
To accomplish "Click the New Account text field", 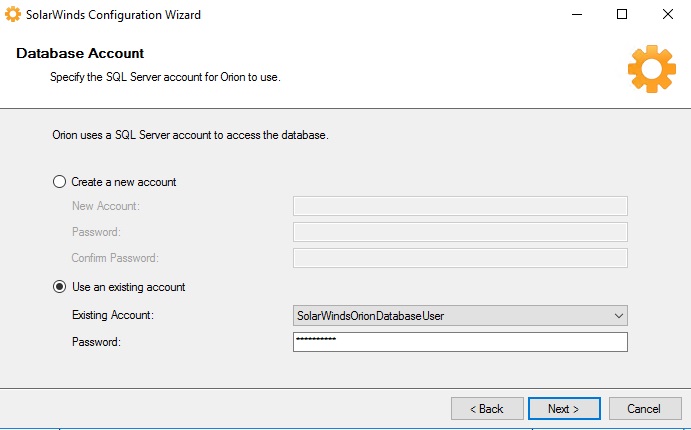I will tap(459, 206).
